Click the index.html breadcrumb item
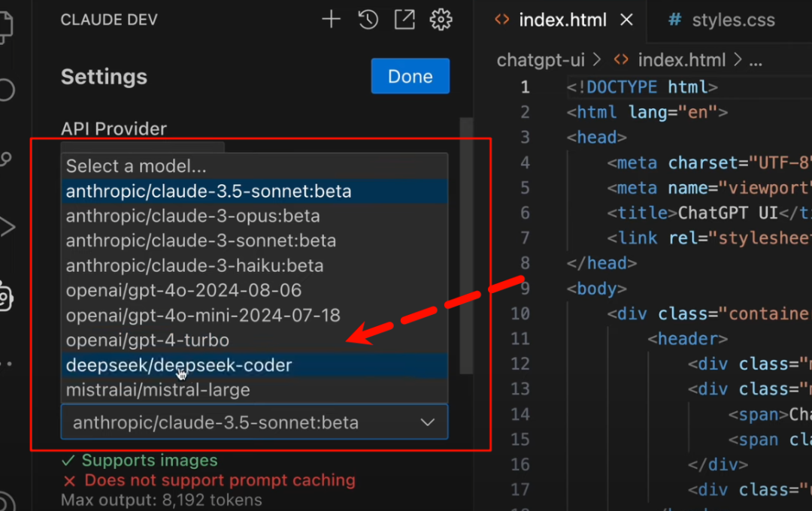This screenshot has height=511, width=812. (681, 60)
